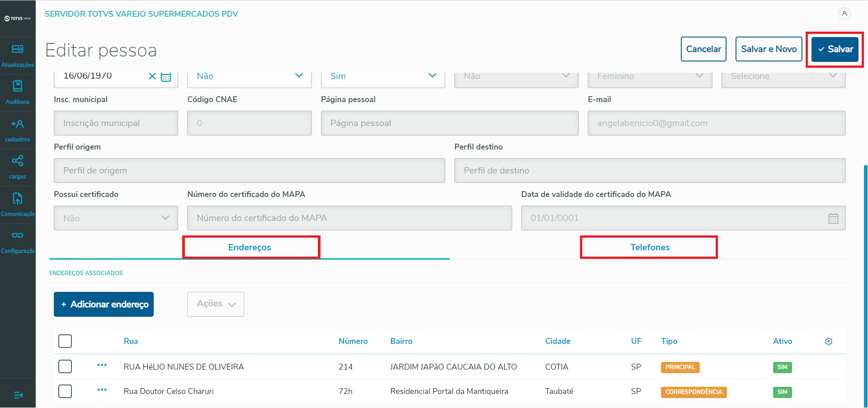Image resolution: width=868 pixels, height=408 pixels.
Task: Click the Salvar button
Action: [x=835, y=49]
